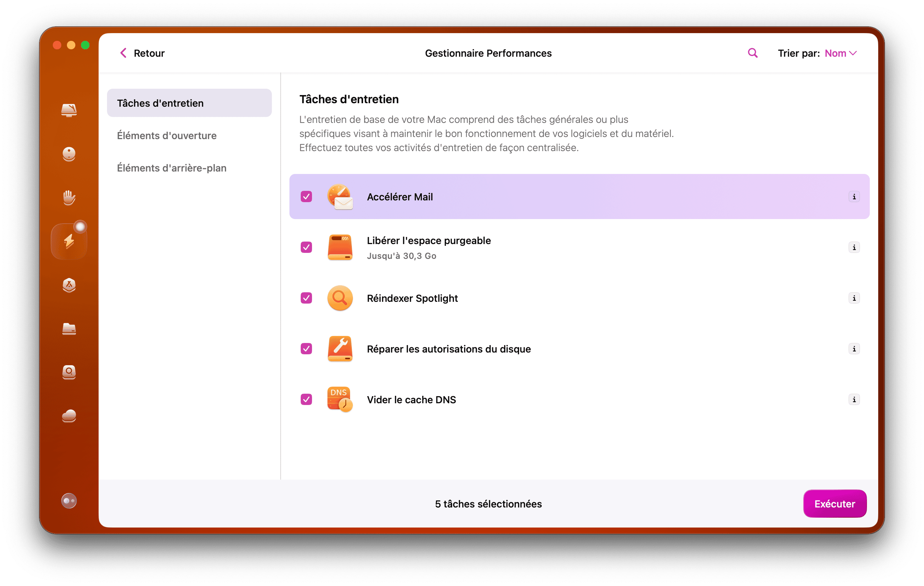Viewport: 924px width, 586px height.
Task: Uncheck Libérer l'espace purgeable
Action: 306,248
